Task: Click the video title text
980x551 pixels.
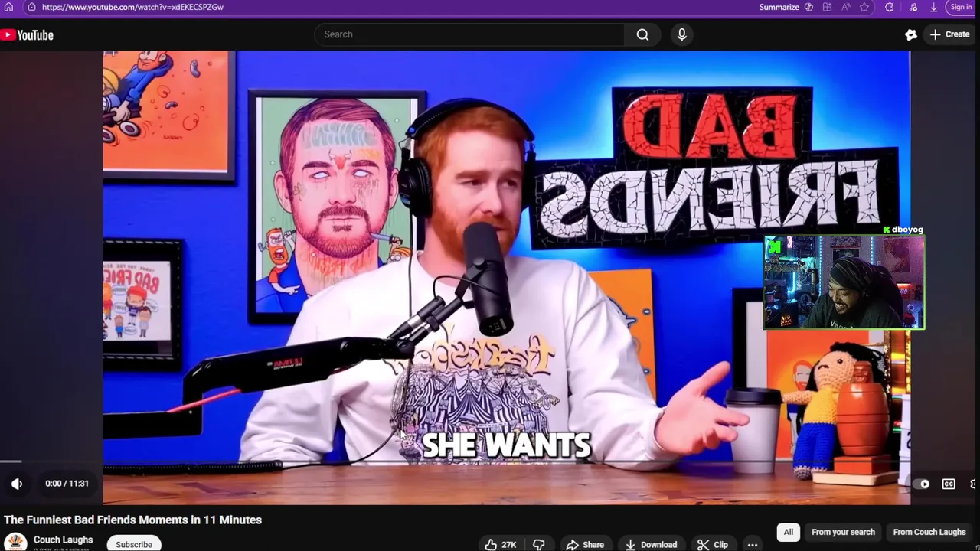Action: pyautogui.click(x=132, y=520)
